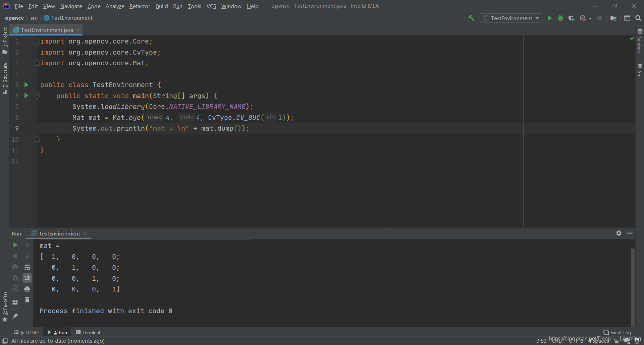This screenshot has width=644, height=345.
Task: Open Project Structure dialog icon
Action: (613, 18)
